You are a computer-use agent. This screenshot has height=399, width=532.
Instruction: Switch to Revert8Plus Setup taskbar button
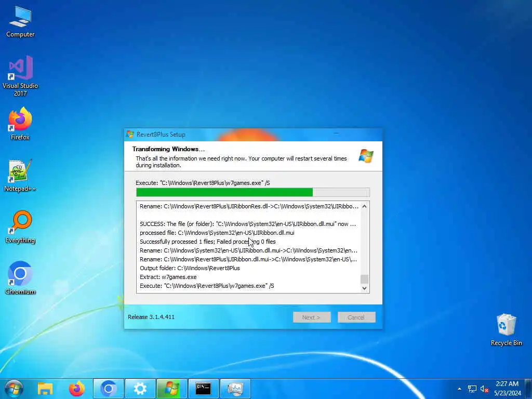click(x=171, y=389)
